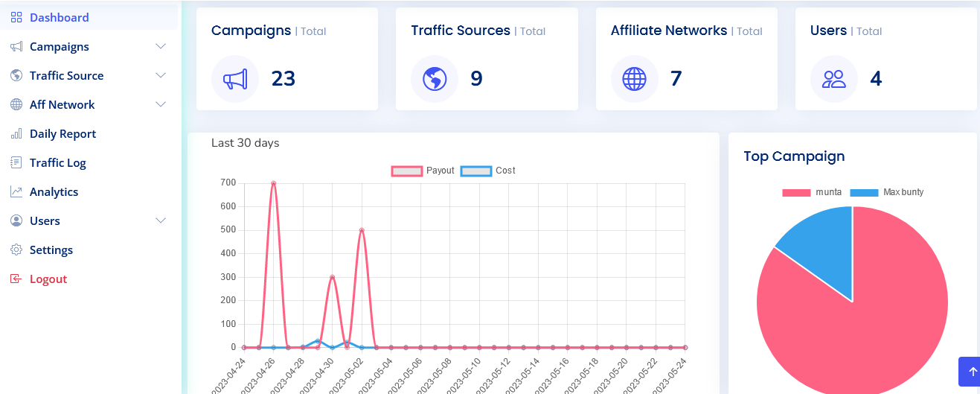Click the Settings gear icon in sidebar
Viewport: 980px width, 394px height.
(x=16, y=250)
